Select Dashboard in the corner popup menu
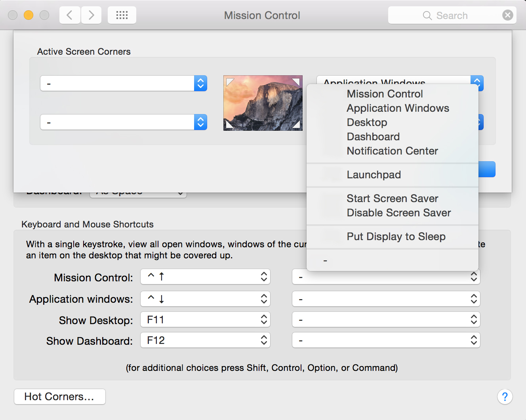The image size is (526, 420). [393, 137]
